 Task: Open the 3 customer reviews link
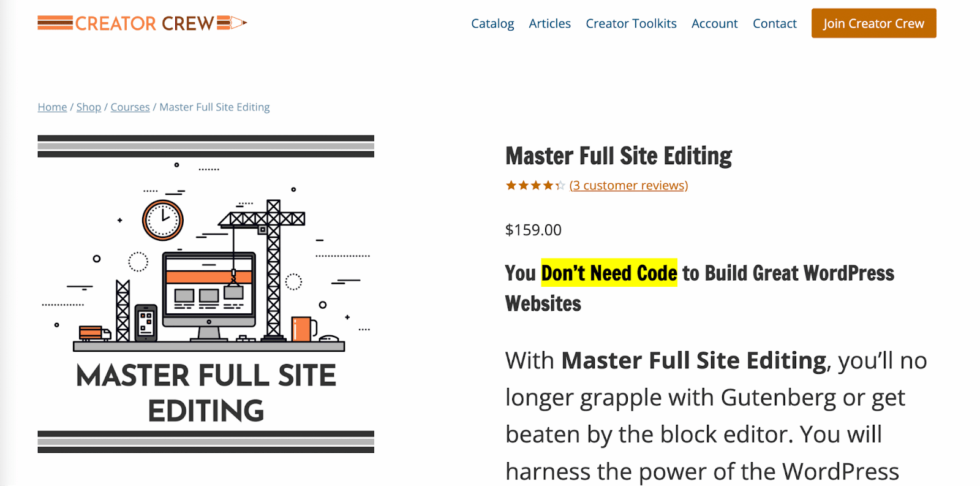click(628, 185)
